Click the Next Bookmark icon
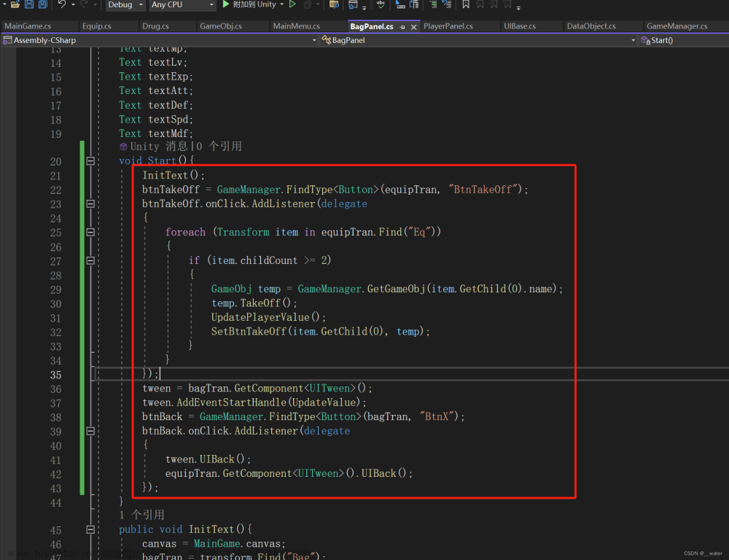 tap(494, 4)
